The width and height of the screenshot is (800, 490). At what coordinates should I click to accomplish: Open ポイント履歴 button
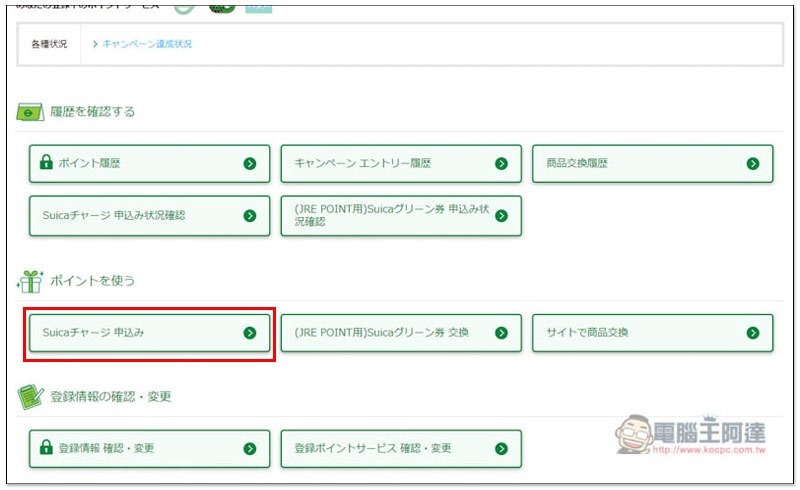coord(149,163)
